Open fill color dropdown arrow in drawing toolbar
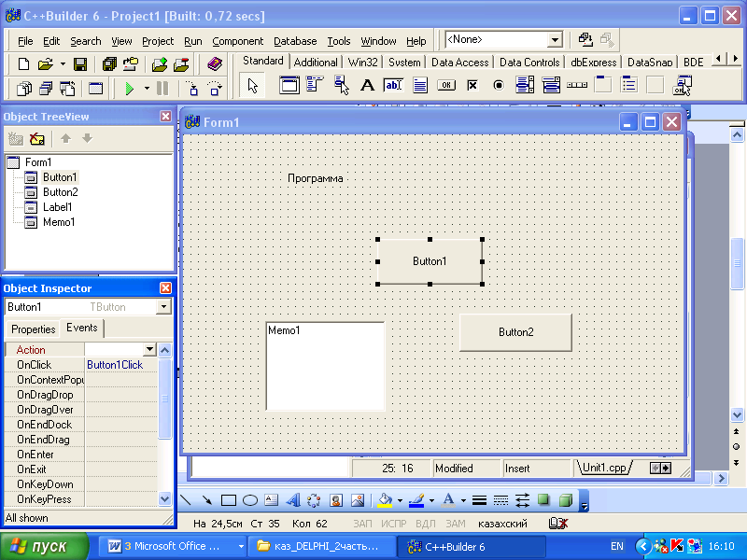 [x=400, y=500]
